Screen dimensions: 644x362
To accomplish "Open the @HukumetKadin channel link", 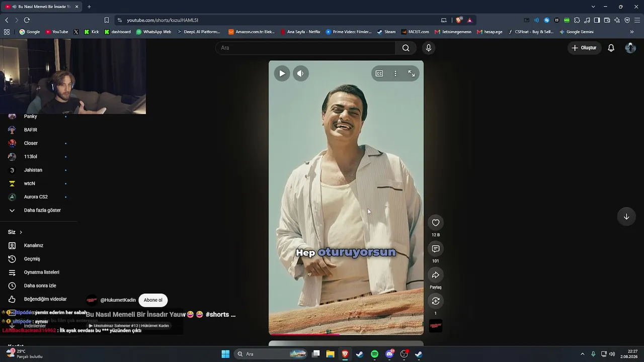I will coord(118,300).
